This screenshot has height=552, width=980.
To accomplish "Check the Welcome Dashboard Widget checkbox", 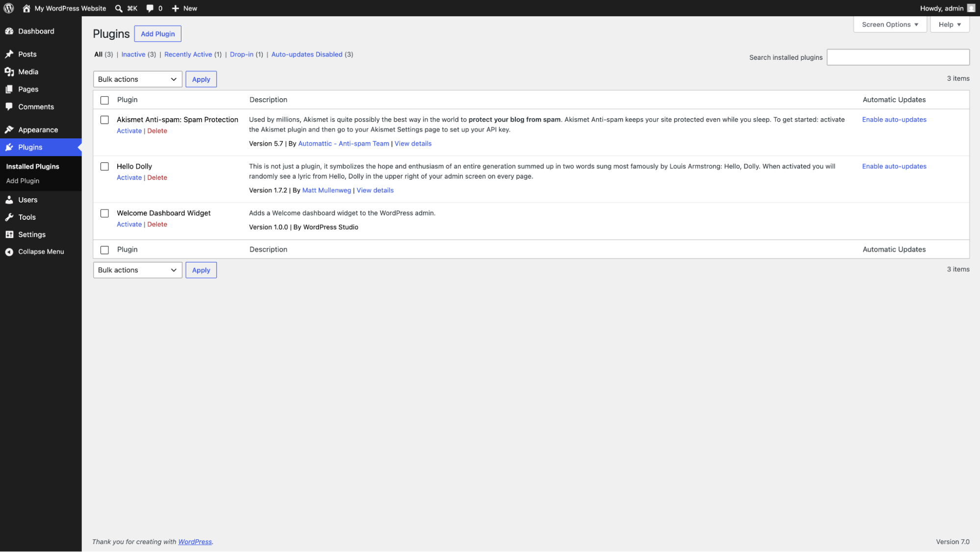I will coord(104,213).
